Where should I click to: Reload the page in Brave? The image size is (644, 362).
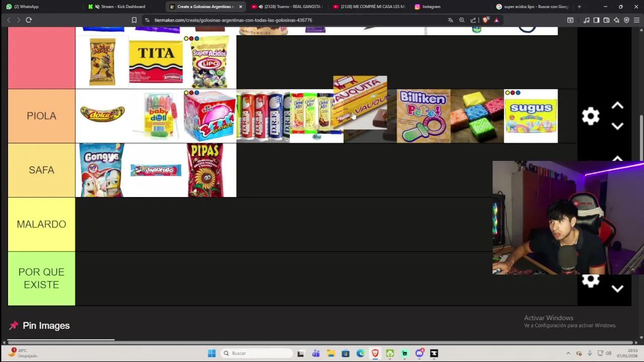click(x=29, y=20)
